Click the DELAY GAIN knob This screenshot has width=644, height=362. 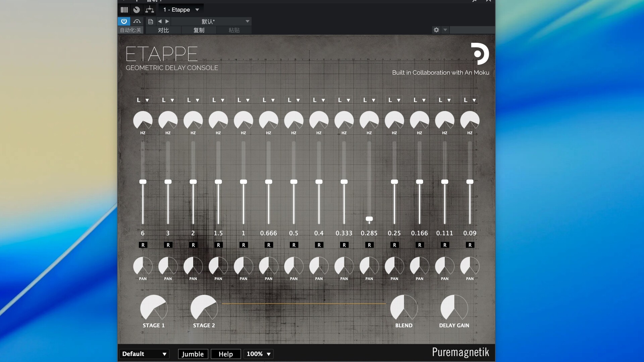(454, 308)
